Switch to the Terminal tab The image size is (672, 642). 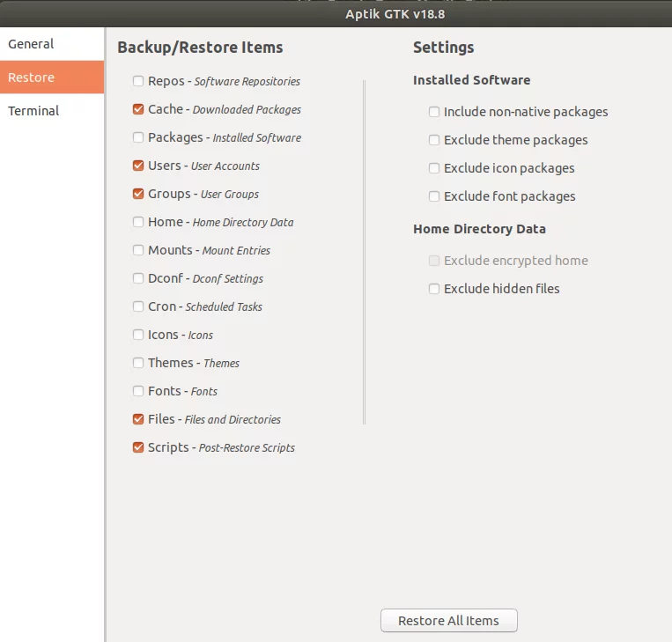[52, 111]
